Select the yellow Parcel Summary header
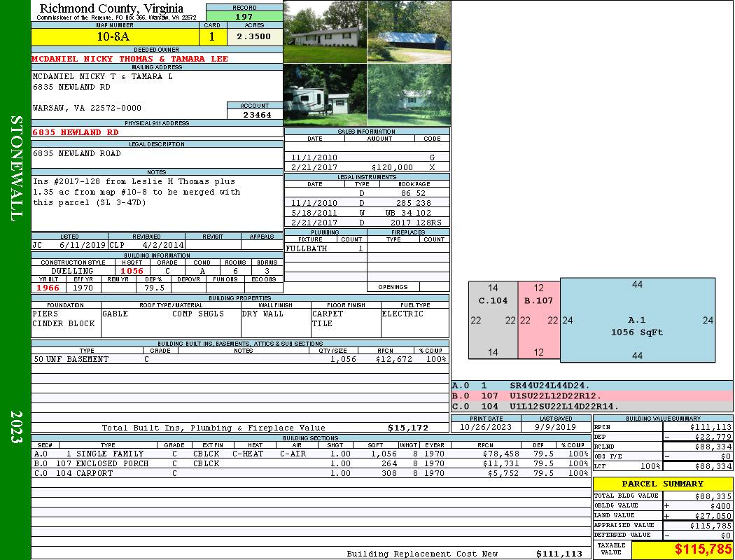 click(662, 484)
